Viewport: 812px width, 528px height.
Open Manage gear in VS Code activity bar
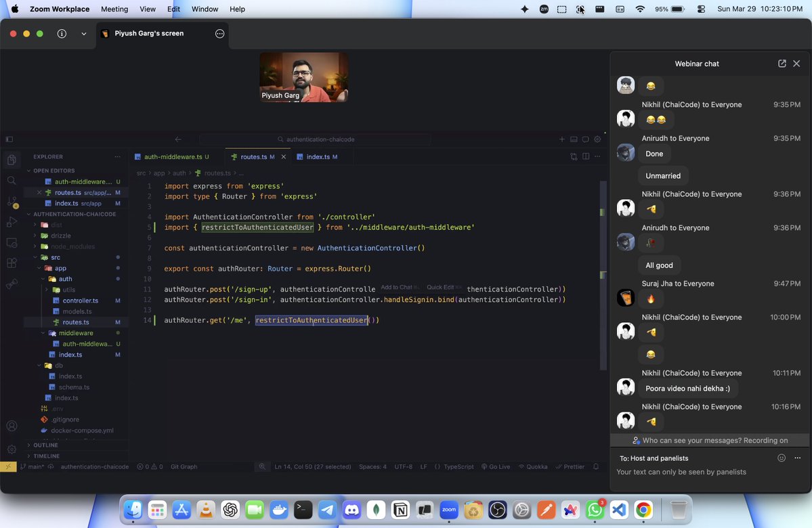12,449
